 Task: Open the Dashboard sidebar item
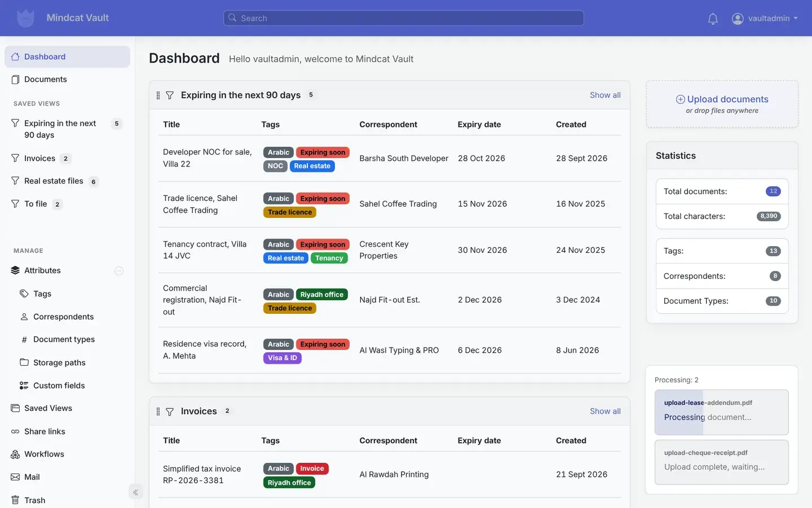coord(67,57)
